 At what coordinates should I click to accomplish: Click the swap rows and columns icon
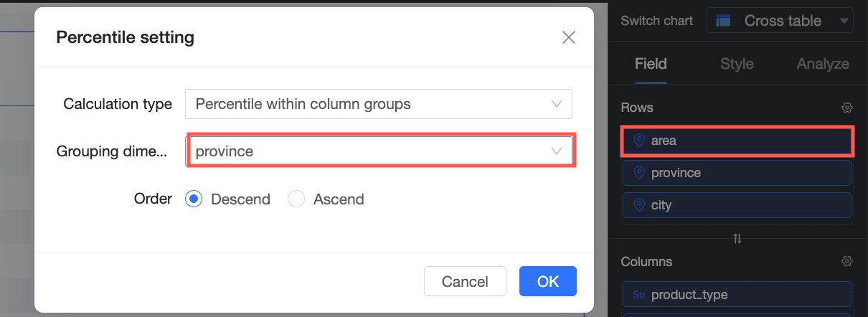point(737,239)
